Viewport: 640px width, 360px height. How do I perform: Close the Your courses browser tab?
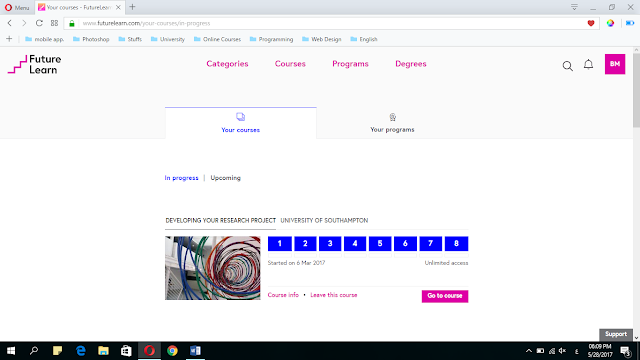coord(118,7)
